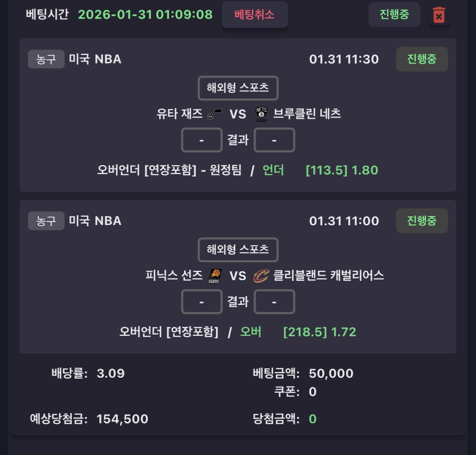The width and height of the screenshot is (476, 455).
Task: Click Phoenix Suns result score box
Action: pos(202,302)
